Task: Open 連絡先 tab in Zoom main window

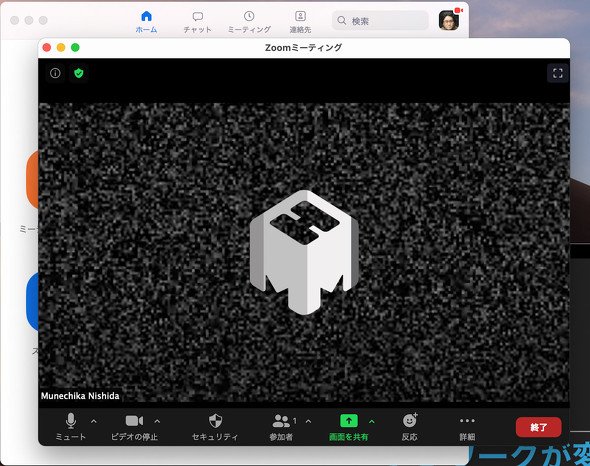Action: click(300, 22)
